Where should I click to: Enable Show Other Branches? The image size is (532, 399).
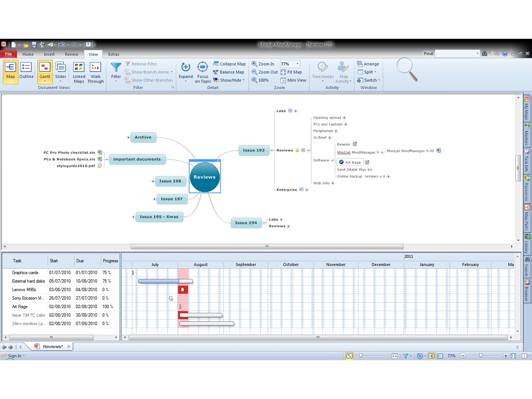(149, 80)
